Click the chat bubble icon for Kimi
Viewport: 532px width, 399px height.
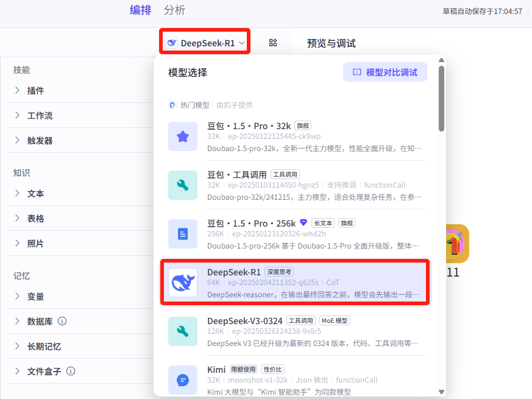pos(183,380)
